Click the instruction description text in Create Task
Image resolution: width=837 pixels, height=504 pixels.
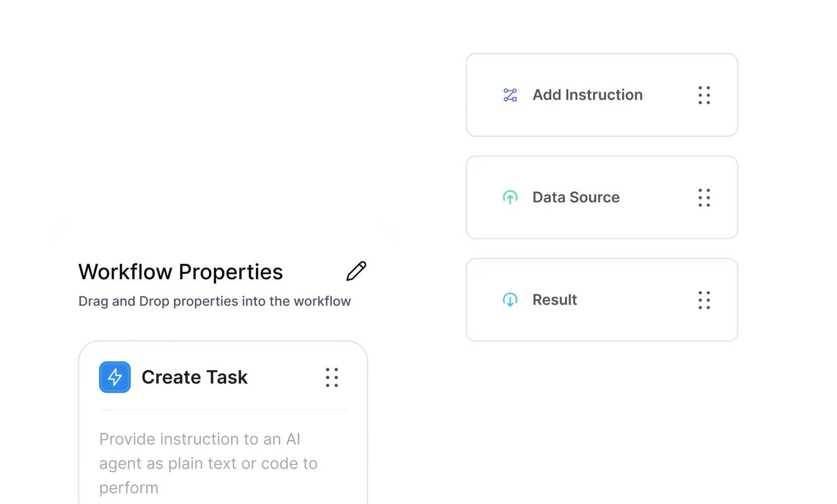click(208, 463)
